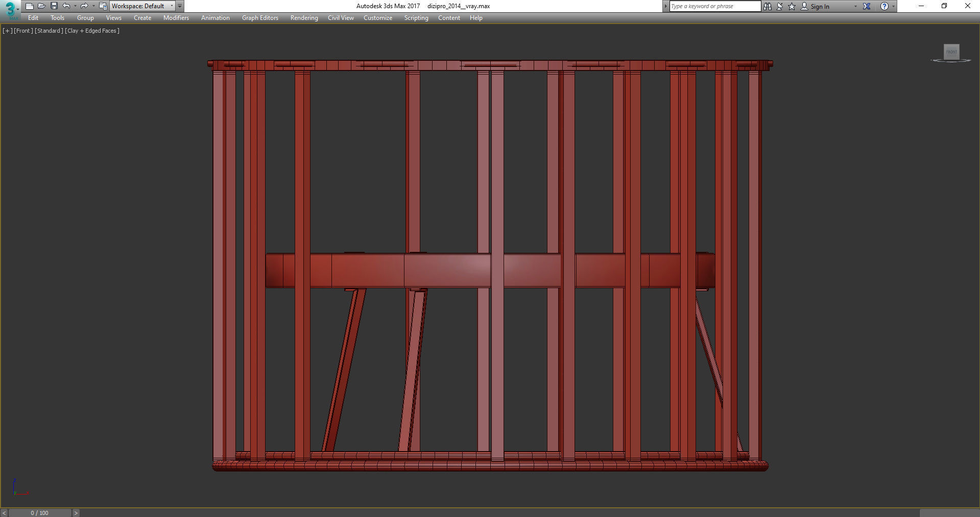The width and height of the screenshot is (980, 517).
Task: Create a new scene with New icon
Action: [29, 6]
